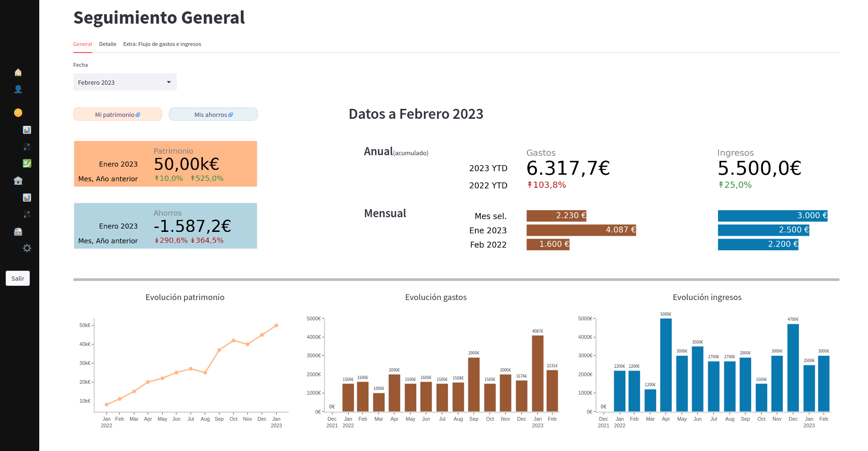The image size is (868, 451).
Task: Select the user profile icon in the sidebar
Action: pos(18,89)
